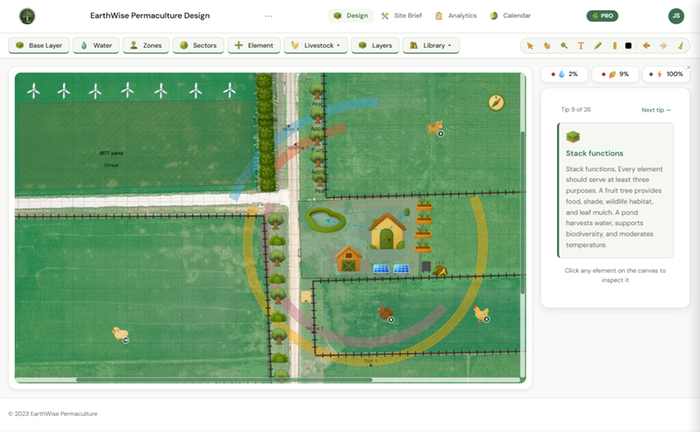
Task: Click the food 9% indicator
Action: (x=615, y=74)
